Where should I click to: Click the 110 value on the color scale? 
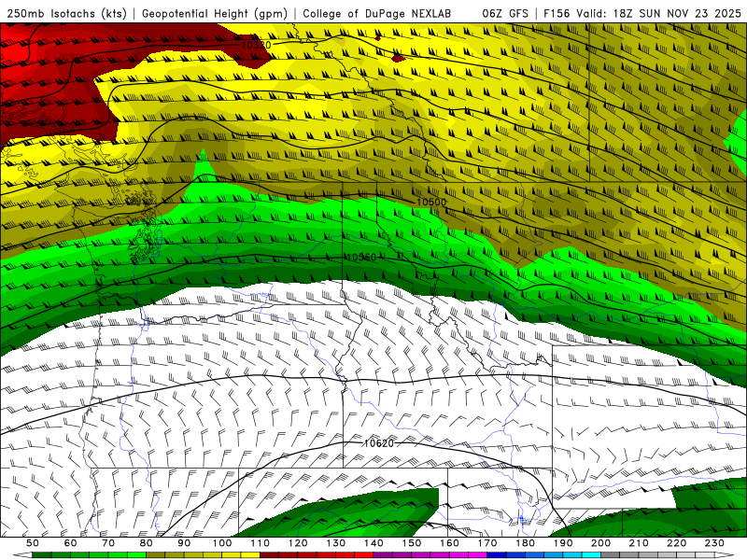coord(261,543)
